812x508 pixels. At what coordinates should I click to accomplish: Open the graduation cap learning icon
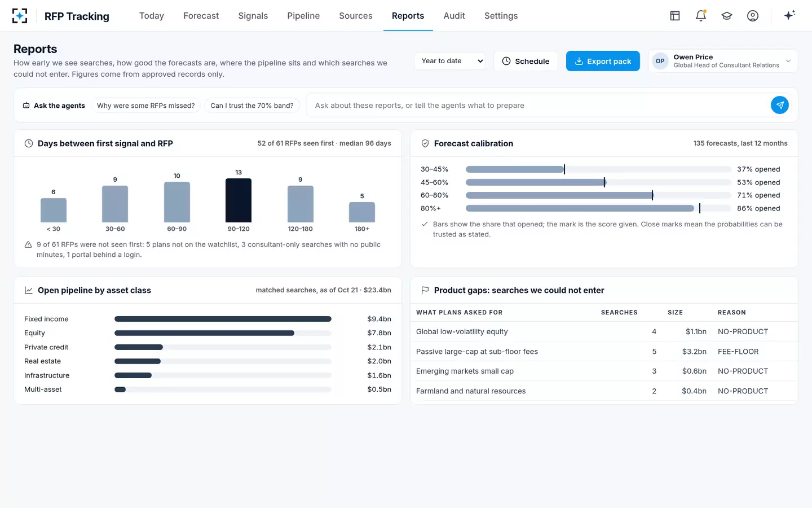(x=727, y=16)
